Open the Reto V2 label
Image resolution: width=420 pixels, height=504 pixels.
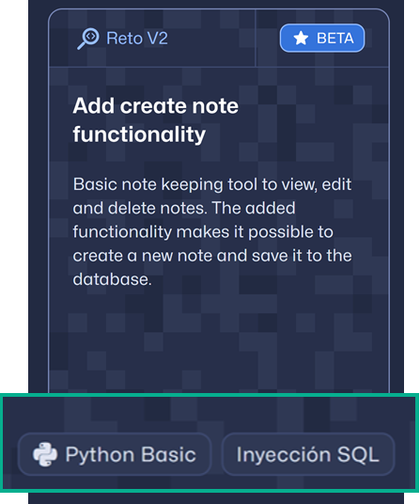click(x=122, y=39)
